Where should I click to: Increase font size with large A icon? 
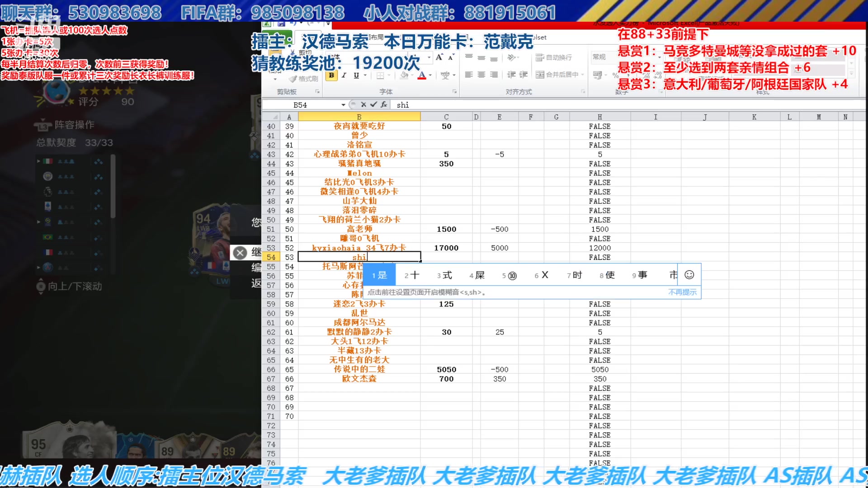coord(439,57)
